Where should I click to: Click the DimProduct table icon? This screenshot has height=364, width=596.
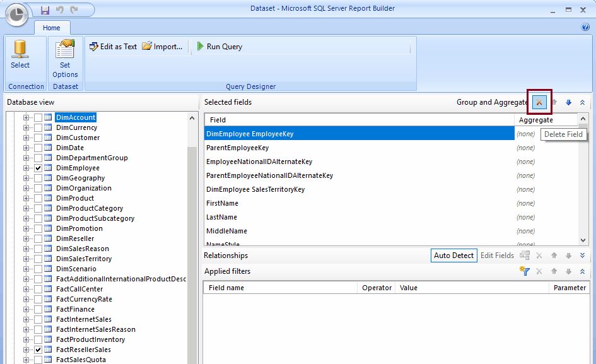click(48, 198)
